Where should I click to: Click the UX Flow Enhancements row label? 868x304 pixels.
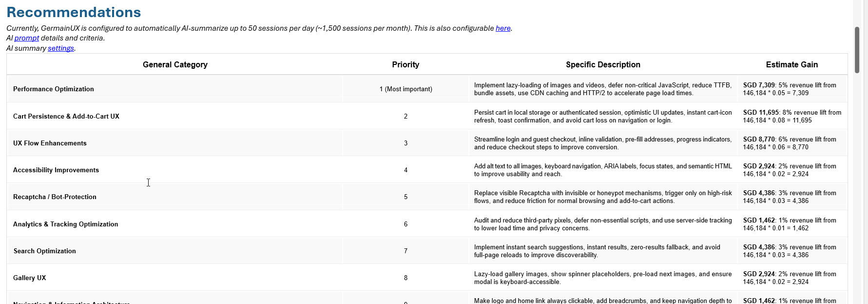point(50,143)
